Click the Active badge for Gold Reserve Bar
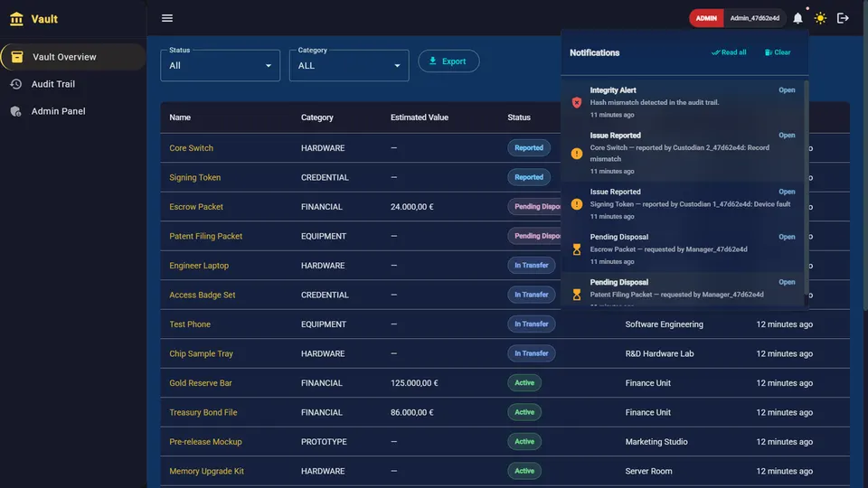This screenshot has width=868, height=488. click(x=524, y=382)
